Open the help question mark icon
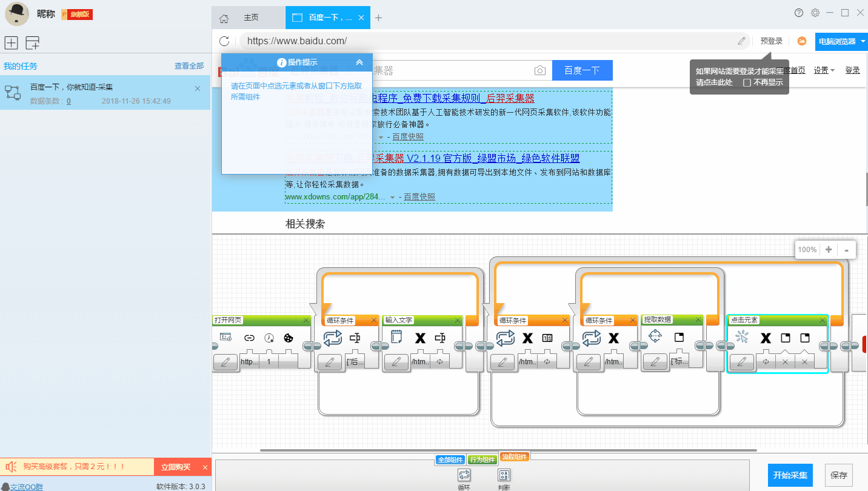 pos(799,13)
